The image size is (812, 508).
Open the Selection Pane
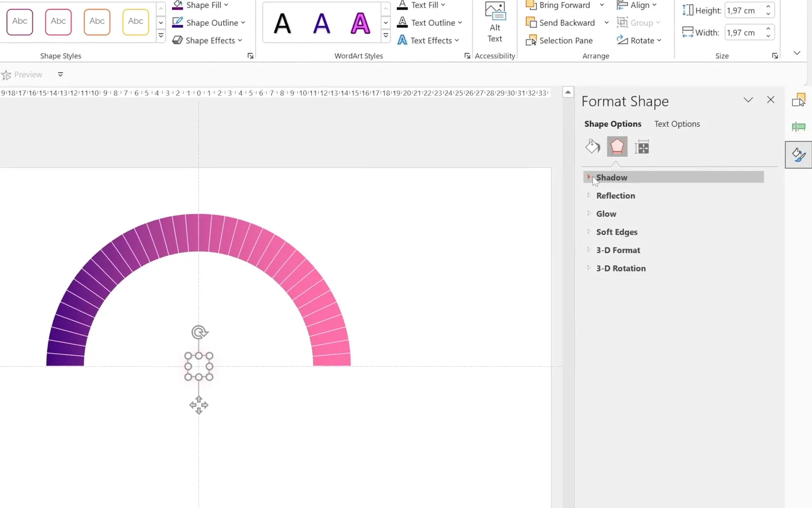click(x=560, y=40)
